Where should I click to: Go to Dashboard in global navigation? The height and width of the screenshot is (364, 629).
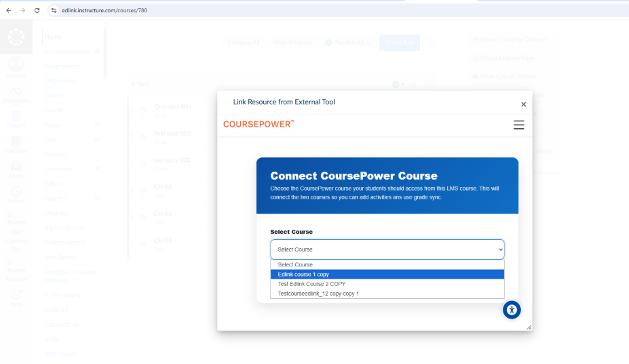tap(16, 96)
